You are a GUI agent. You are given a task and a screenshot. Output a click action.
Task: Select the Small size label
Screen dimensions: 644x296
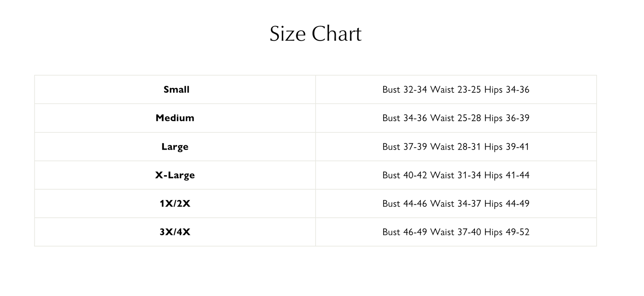point(176,89)
